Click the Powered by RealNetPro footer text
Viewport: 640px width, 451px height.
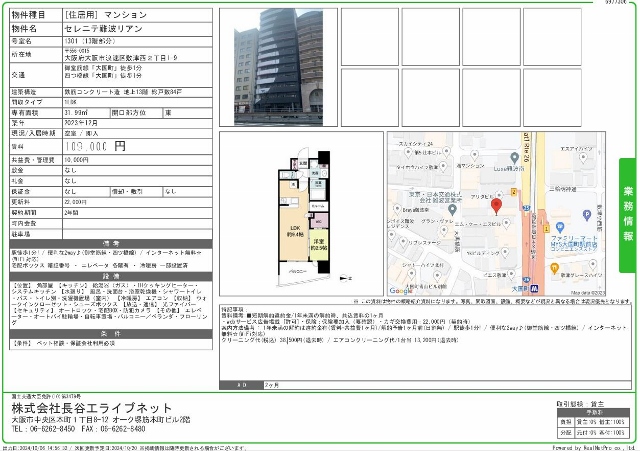[594, 448]
